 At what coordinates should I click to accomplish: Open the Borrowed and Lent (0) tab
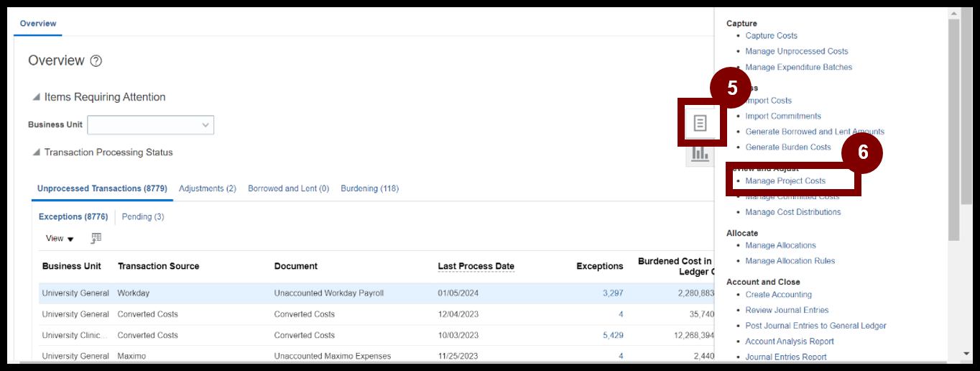click(x=288, y=188)
